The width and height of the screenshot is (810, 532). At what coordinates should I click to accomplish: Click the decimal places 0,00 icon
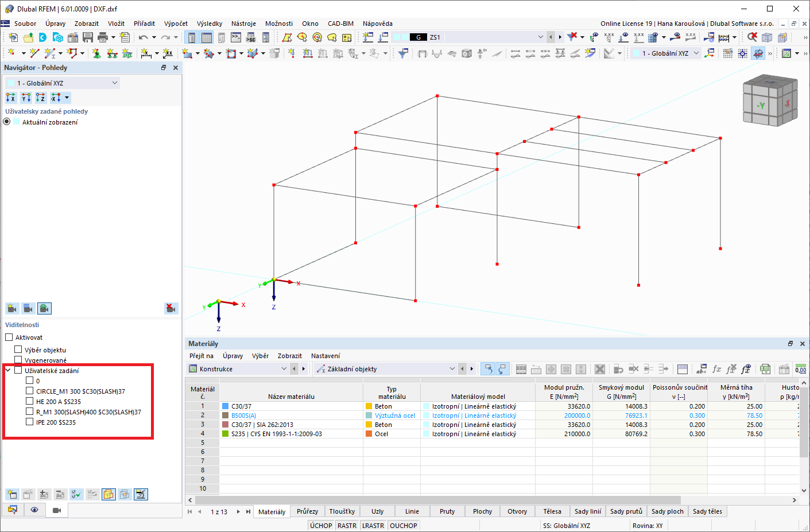point(801,369)
